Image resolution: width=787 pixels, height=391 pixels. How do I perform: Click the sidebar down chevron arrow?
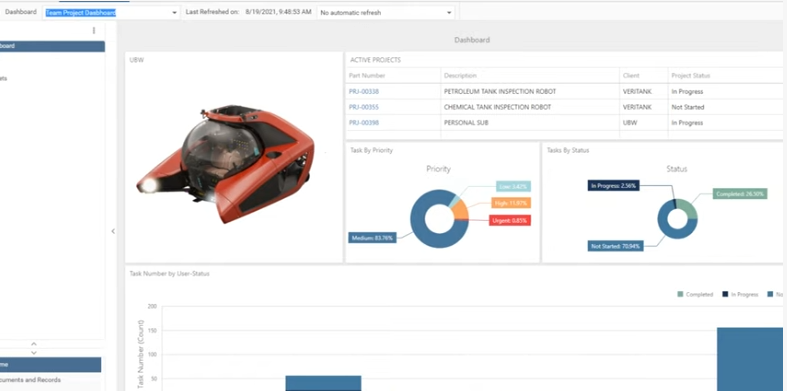point(34,352)
